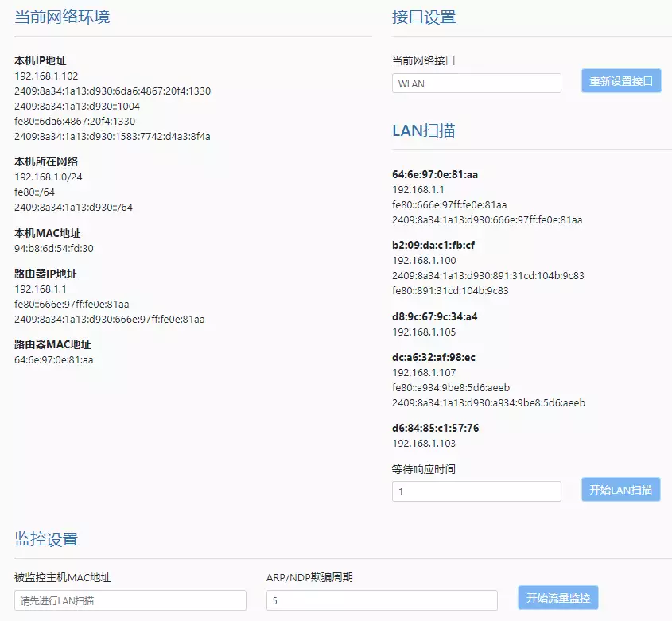Click IP address 192.168.1.103 in scan results
The height and width of the screenshot is (621, 672).
(x=424, y=443)
